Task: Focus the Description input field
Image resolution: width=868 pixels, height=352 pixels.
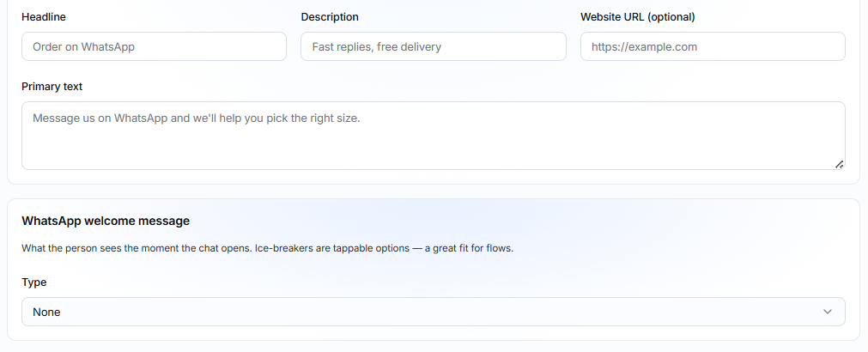Action: tap(434, 46)
